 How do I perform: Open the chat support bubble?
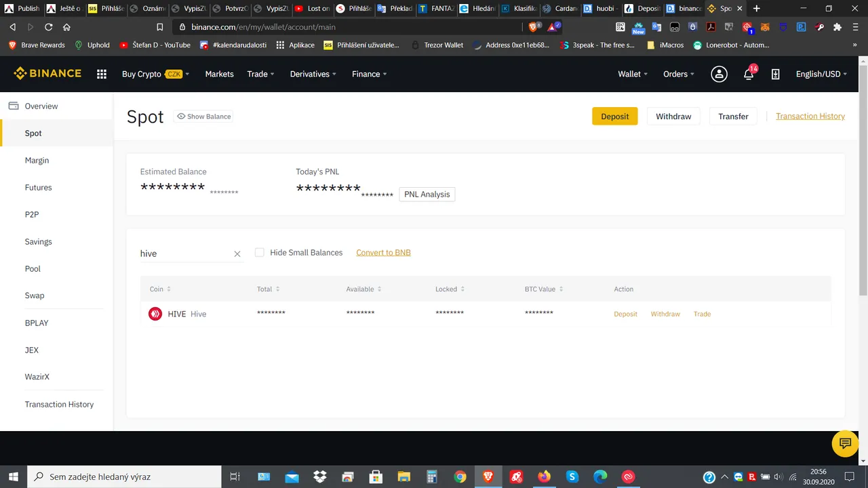(x=845, y=444)
